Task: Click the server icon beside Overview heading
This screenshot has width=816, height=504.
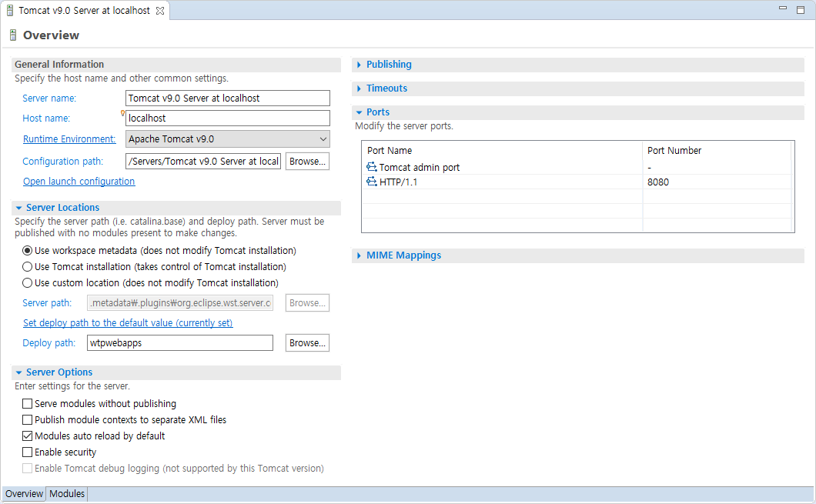Action: tap(13, 35)
